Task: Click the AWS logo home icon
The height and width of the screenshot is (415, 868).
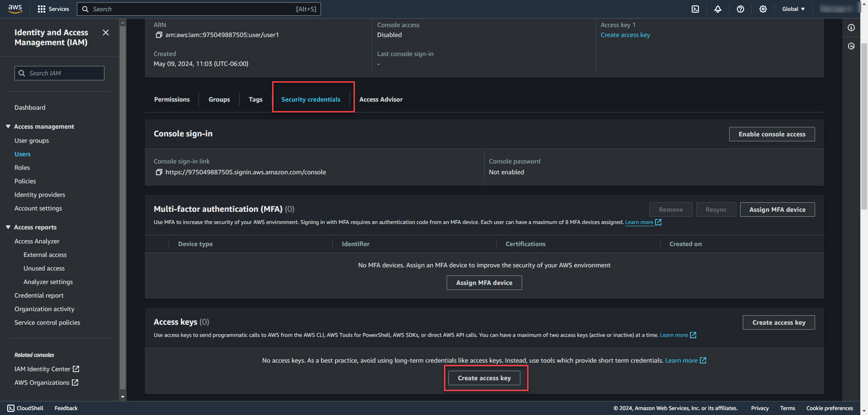Action: (x=15, y=9)
